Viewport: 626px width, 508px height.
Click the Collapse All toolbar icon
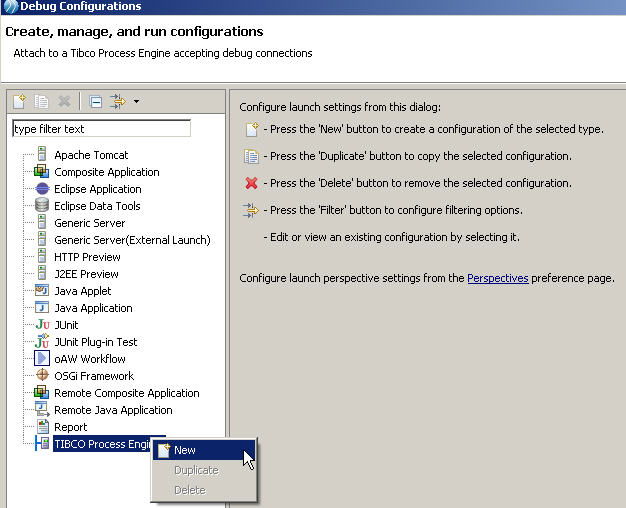click(x=95, y=102)
